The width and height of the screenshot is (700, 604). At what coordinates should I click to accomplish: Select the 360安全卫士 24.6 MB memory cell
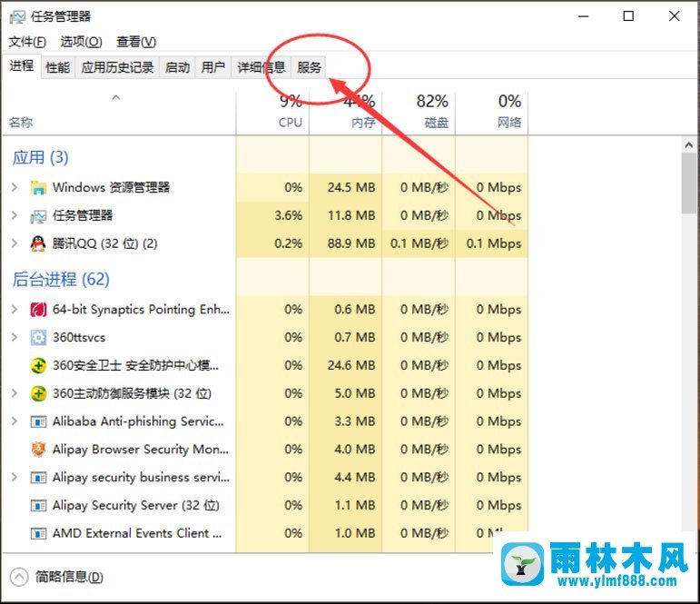[x=346, y=366]
